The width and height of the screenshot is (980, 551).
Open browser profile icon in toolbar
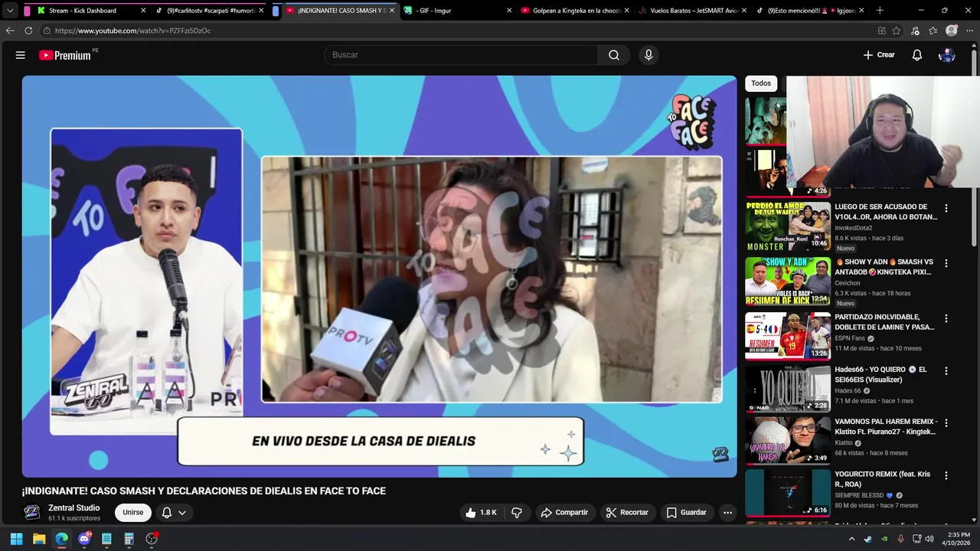tap(952, 31)
